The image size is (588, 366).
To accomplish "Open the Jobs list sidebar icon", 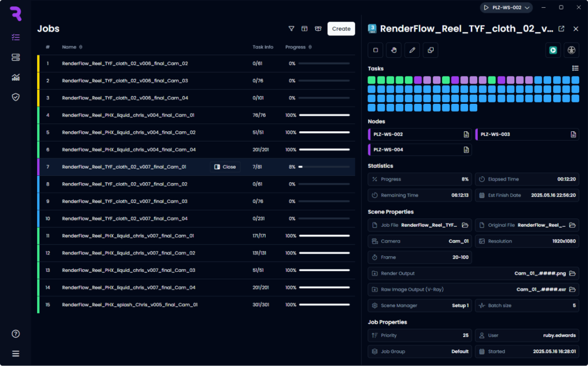I will pos(16,37).
